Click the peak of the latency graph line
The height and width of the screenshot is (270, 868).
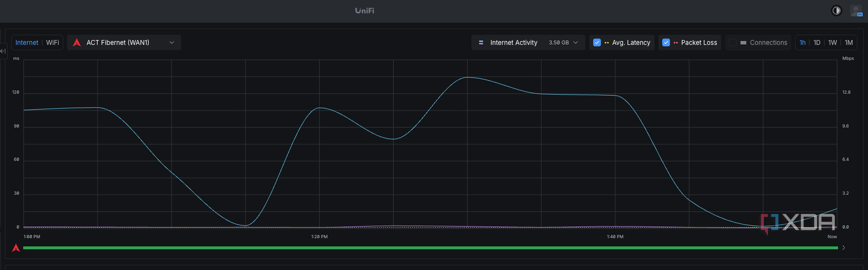pos(467,77)
